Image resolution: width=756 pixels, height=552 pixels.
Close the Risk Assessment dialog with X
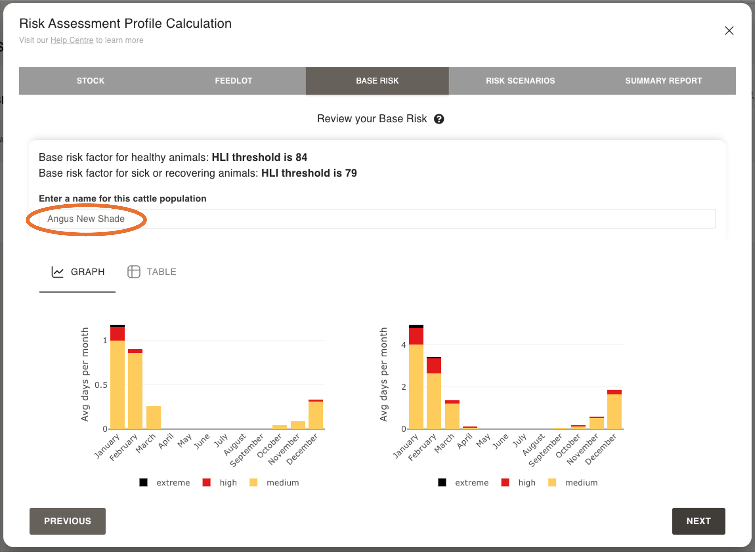coord(729,31)
